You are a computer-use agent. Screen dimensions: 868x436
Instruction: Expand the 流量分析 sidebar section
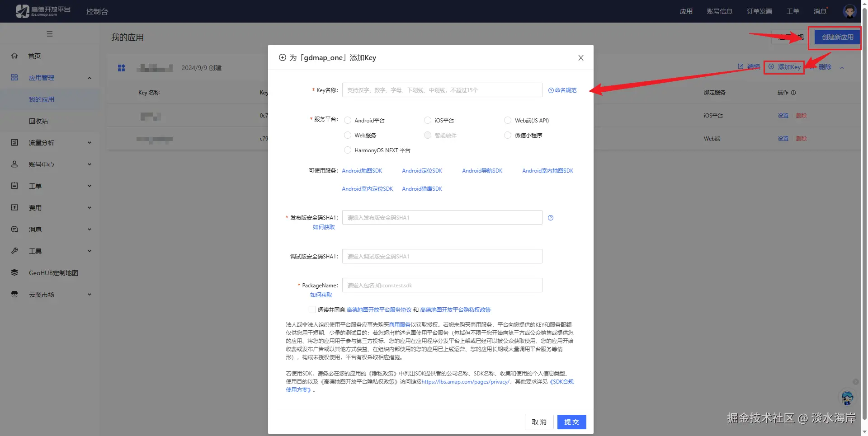(x=90, y=143)
